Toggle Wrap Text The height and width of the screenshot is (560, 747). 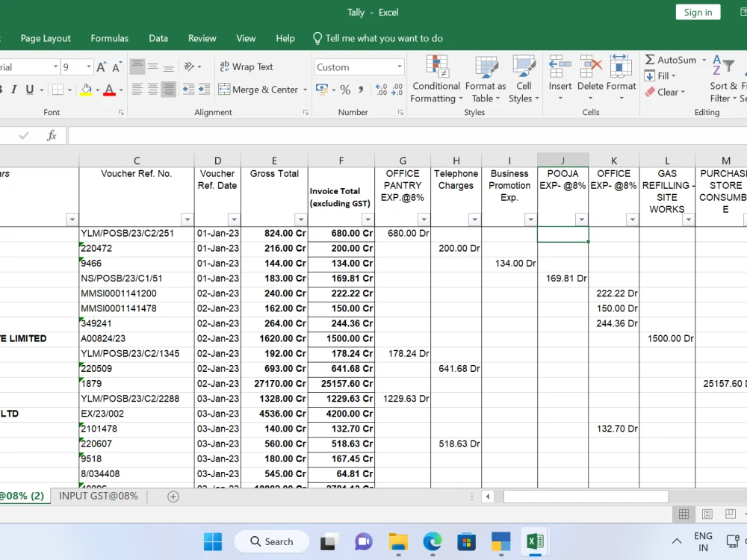tap(247, 67)
